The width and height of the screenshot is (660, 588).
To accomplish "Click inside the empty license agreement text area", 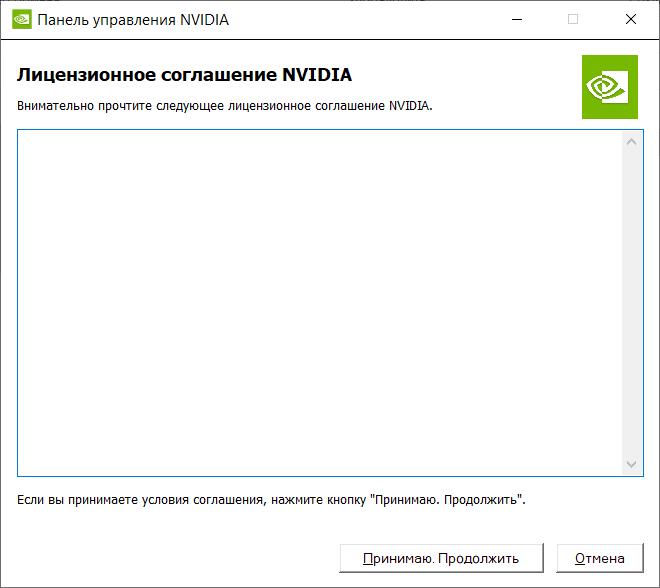I will [320, 303].
